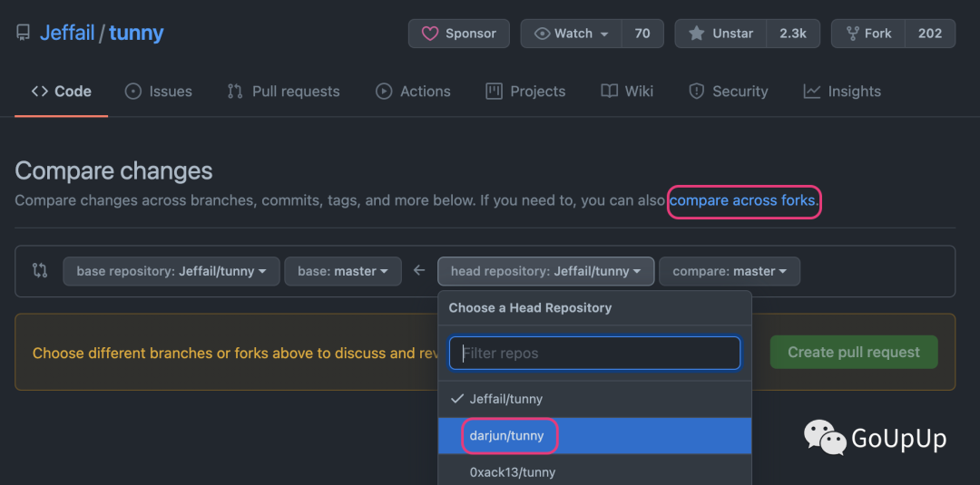
Task: Expand the base repository: Jeffail/tunny dropdown
Action: tap(171, 272)
